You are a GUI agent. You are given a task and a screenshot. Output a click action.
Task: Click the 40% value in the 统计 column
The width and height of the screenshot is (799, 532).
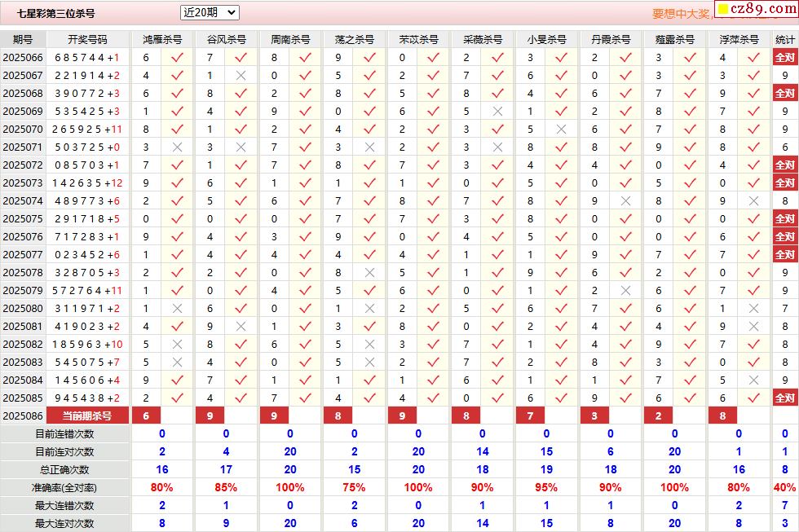pyautogui.click(x=784, y=488)
